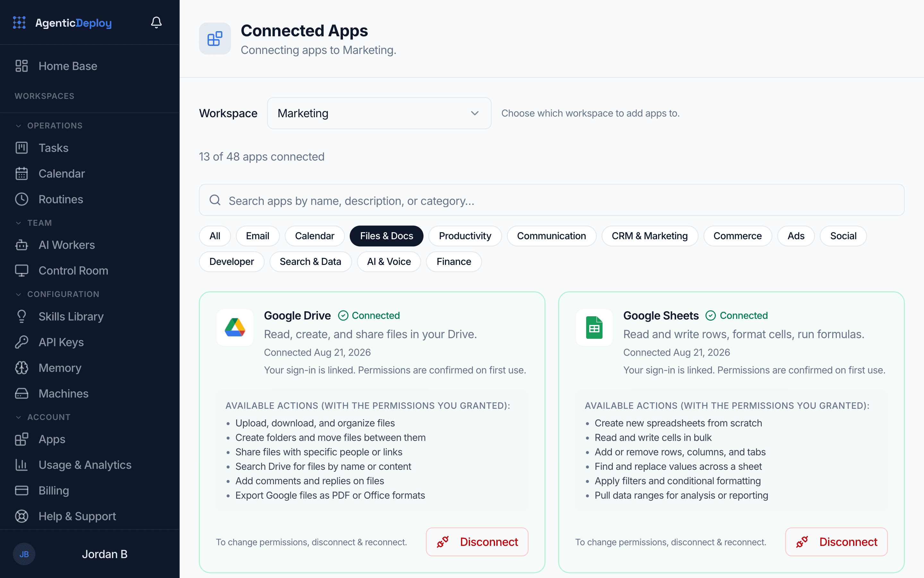Disconnect the Google Sheets app

836,542
